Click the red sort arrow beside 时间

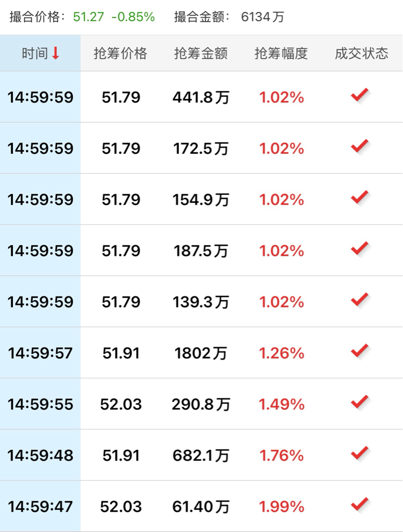[x=56, y=54]
